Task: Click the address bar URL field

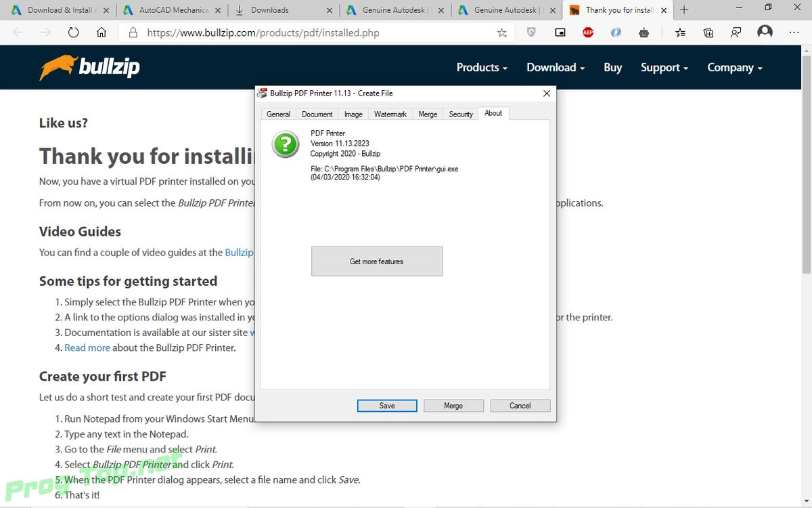Action: [318, 33]
